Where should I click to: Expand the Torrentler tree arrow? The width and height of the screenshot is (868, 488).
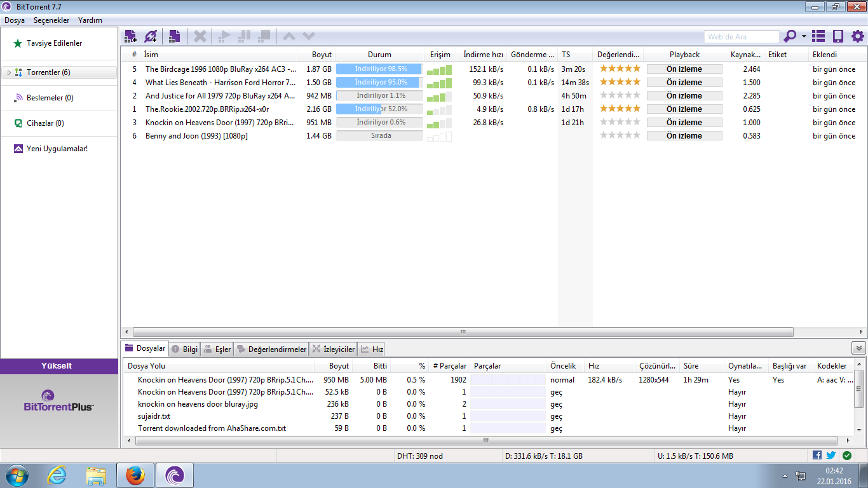coord(9,72)
